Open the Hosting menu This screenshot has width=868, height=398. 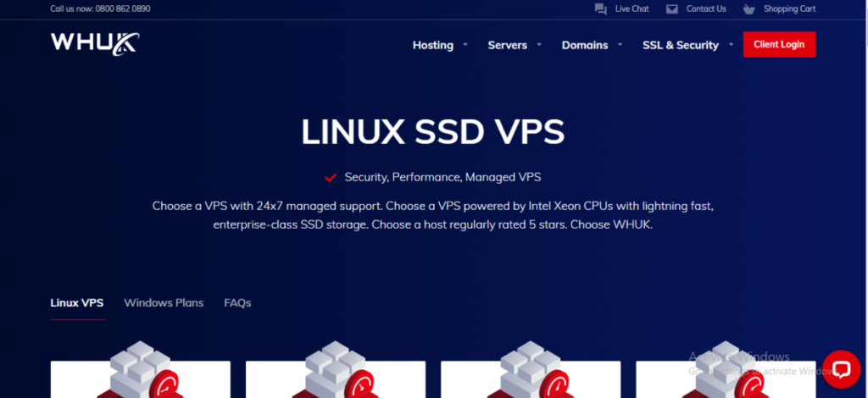(x=433, y=46)
